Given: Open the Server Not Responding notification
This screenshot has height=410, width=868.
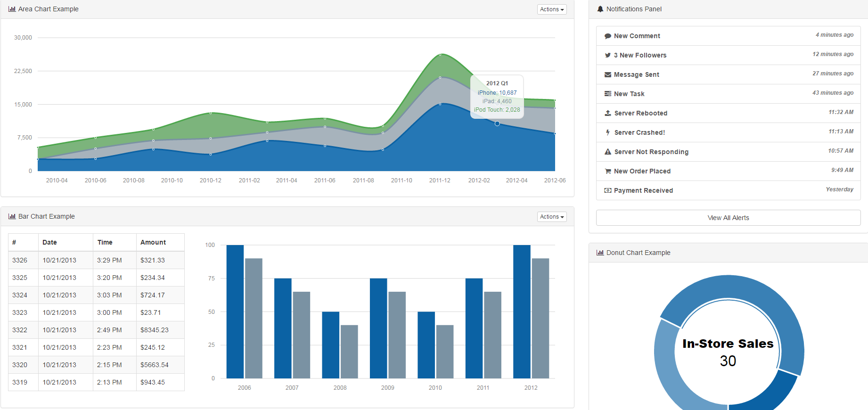Looking at the screenshot, I should point(728,152).
